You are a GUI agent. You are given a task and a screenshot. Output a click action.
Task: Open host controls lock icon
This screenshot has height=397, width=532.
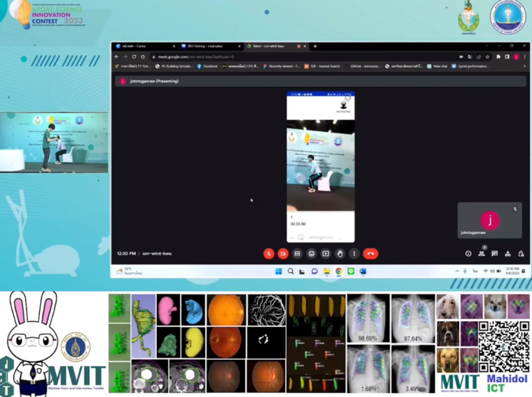click(521, 254)
